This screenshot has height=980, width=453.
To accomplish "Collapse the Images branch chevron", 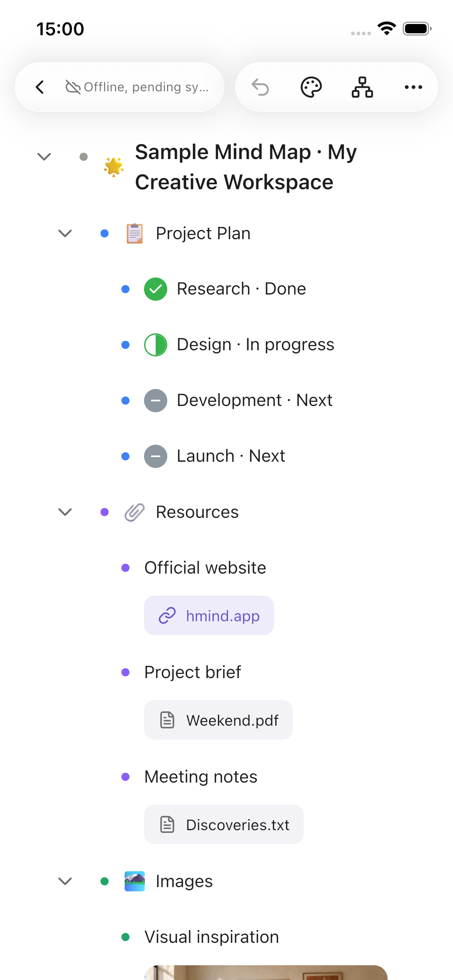I will click(x=65, y=881).
